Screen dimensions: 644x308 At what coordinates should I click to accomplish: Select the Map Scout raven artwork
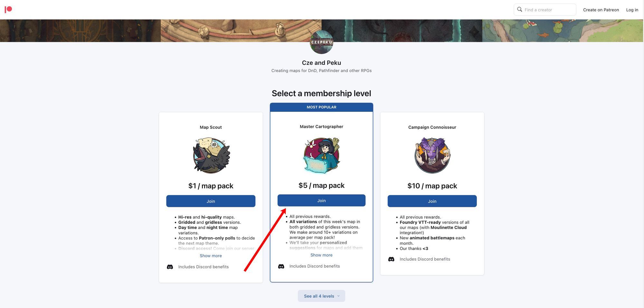pos(211,156)
